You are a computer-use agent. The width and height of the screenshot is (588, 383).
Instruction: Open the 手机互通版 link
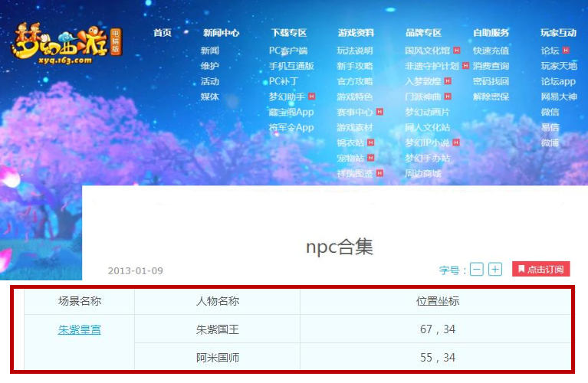point(291,66)
